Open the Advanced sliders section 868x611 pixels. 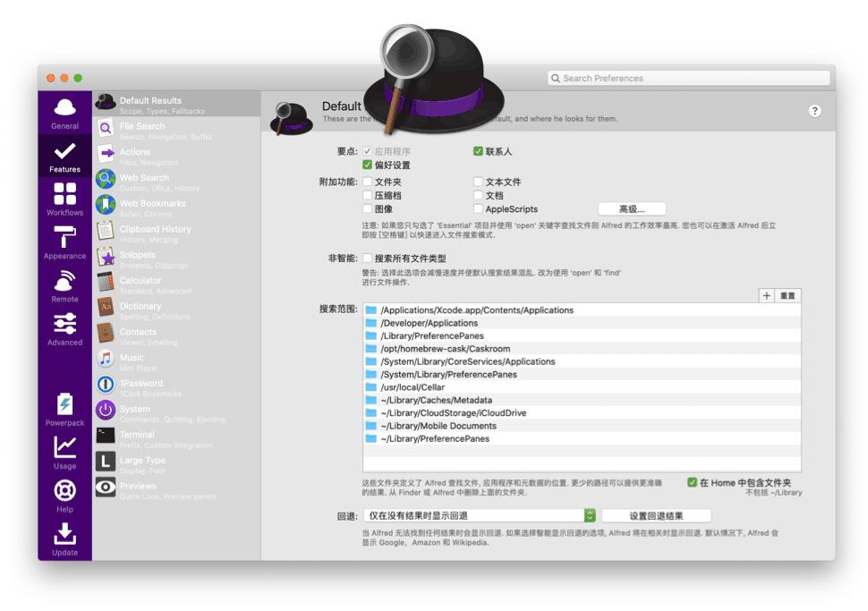(x=64, y=330)
